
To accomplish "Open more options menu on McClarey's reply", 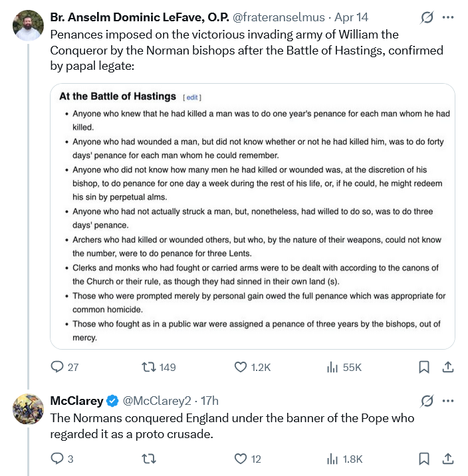I will (x=448, y=401).
